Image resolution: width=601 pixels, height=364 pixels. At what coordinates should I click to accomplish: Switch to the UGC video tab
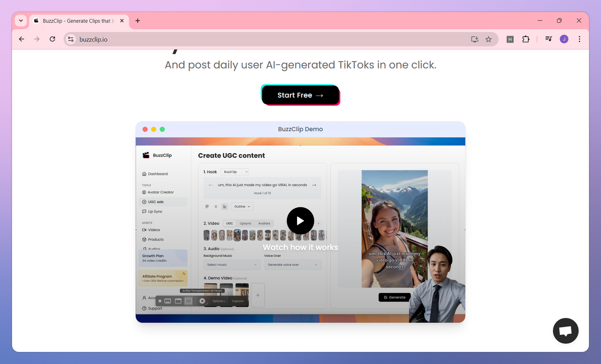(x=229, y=223)
